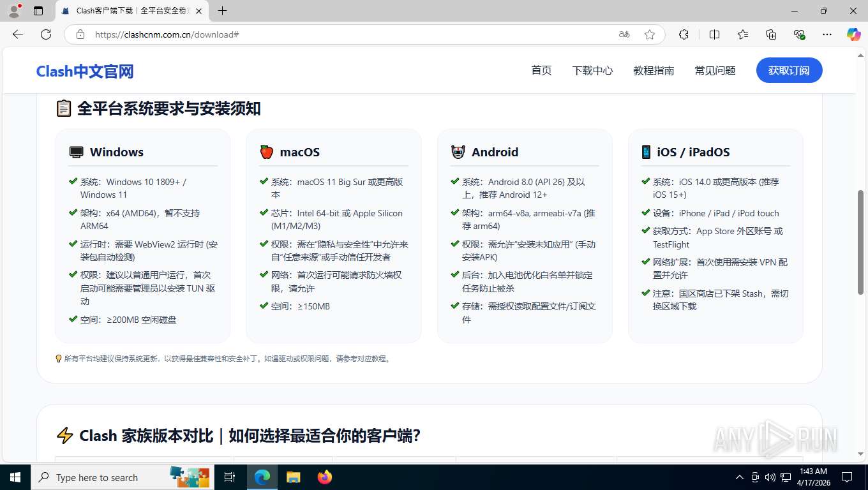Click the browser address bar URL
This screenshot has height=490, width=868.
click(167, 34)
